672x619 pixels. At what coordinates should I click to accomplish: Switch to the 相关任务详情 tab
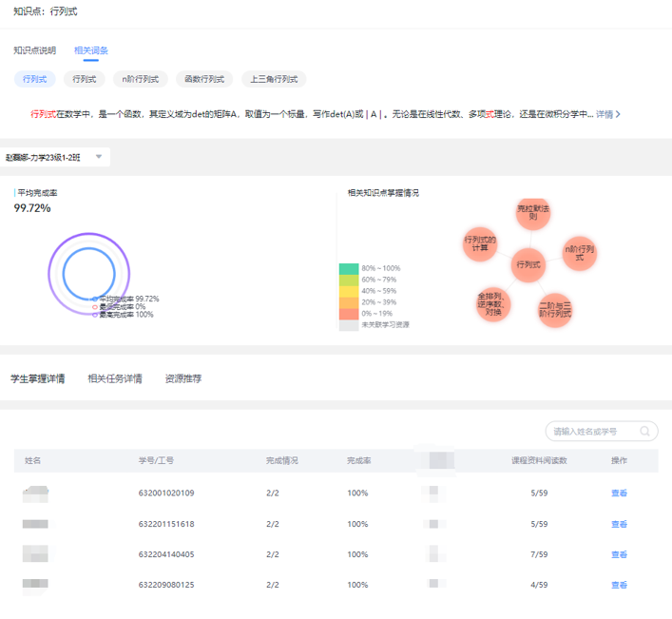pos(115,379)
